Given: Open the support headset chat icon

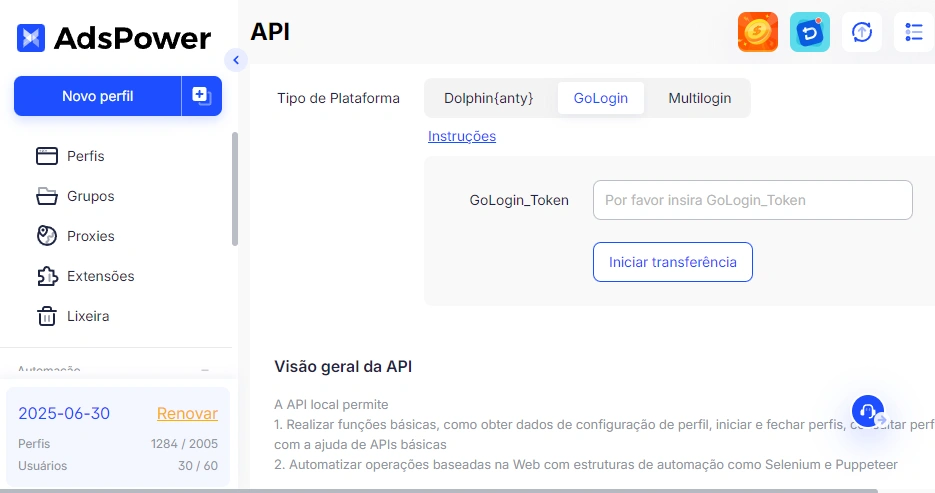Looking at the screenshot, I should (x=868, y=411).
